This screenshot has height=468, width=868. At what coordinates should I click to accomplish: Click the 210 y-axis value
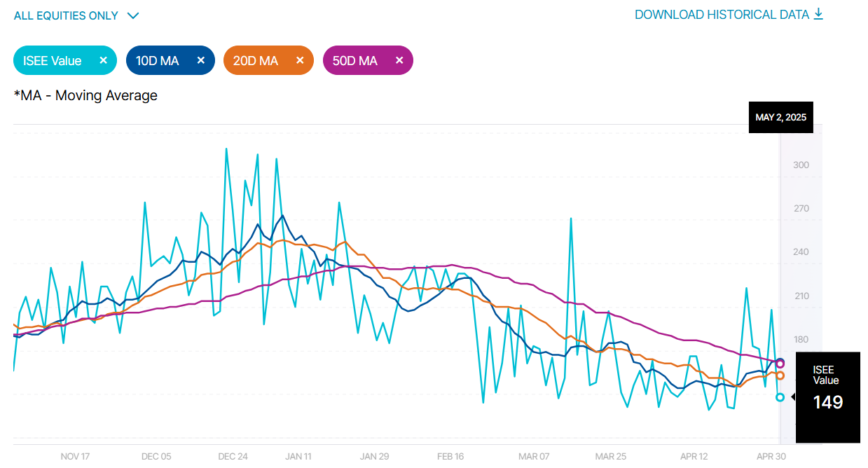(x=801, y=296)
